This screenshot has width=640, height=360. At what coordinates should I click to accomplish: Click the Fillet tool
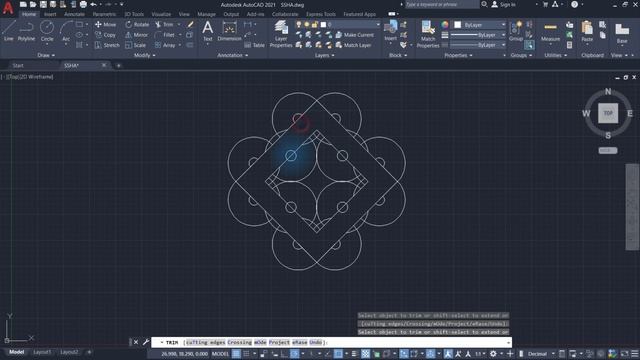165,35
